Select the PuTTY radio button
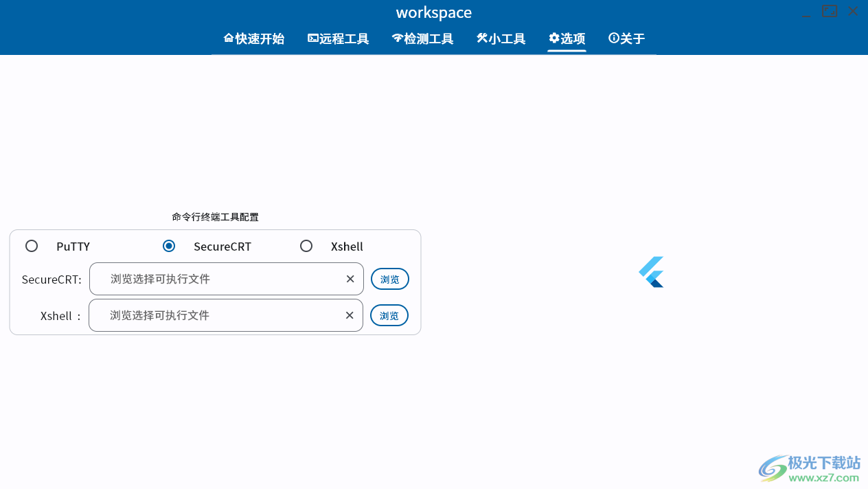Image resolution: width=868 pixels, height=489 pixels. click(x=32, y=245)
